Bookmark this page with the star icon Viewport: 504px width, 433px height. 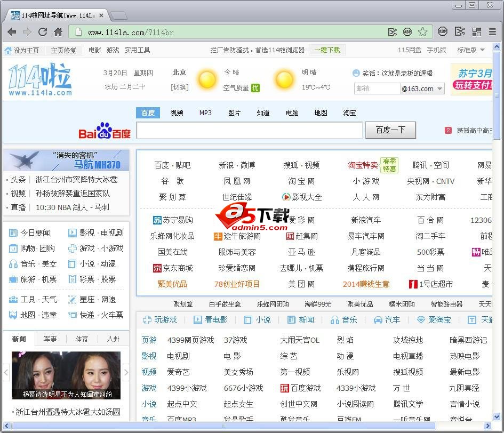pyautogui.click(x=422, y=32)
